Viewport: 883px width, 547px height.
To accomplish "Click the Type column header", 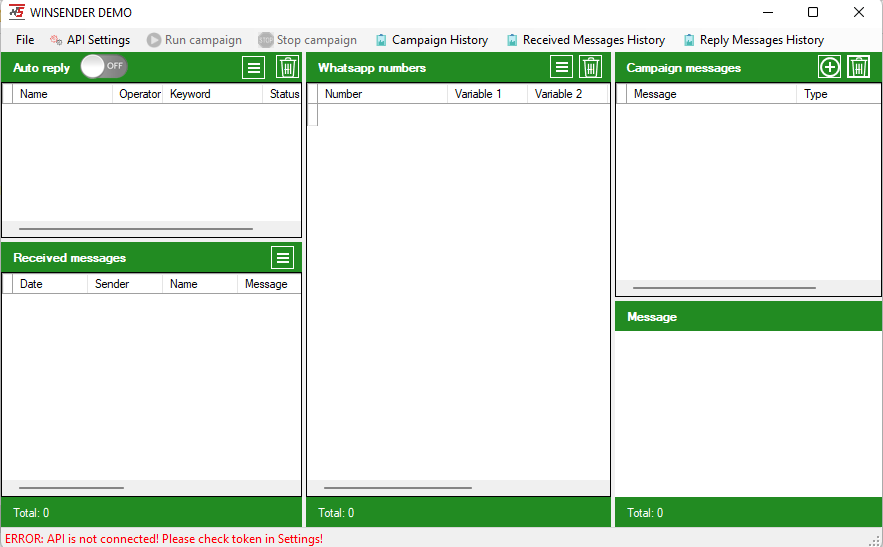I will (x=839, y=94).
